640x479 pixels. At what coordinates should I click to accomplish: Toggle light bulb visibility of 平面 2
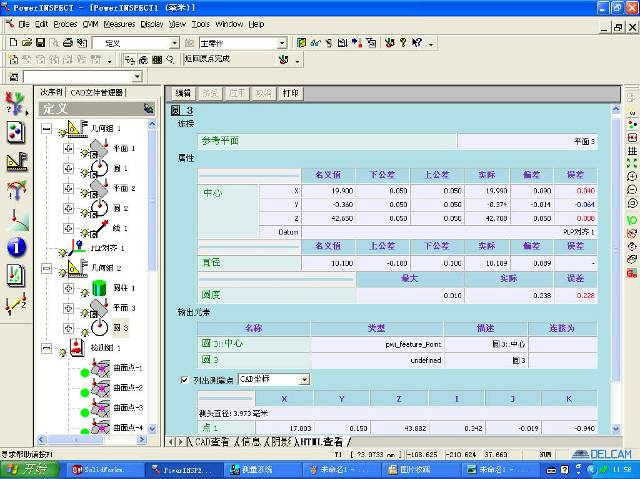coord(84,193)
